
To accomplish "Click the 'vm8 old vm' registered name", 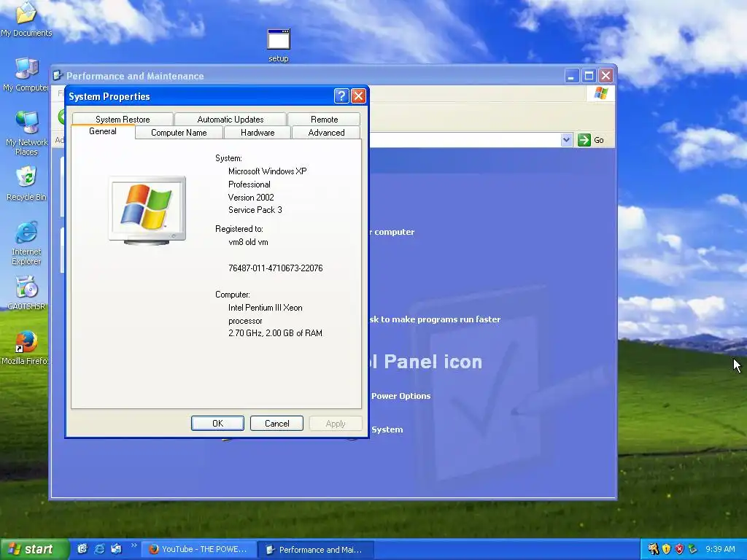I will [x=248, y=242].
